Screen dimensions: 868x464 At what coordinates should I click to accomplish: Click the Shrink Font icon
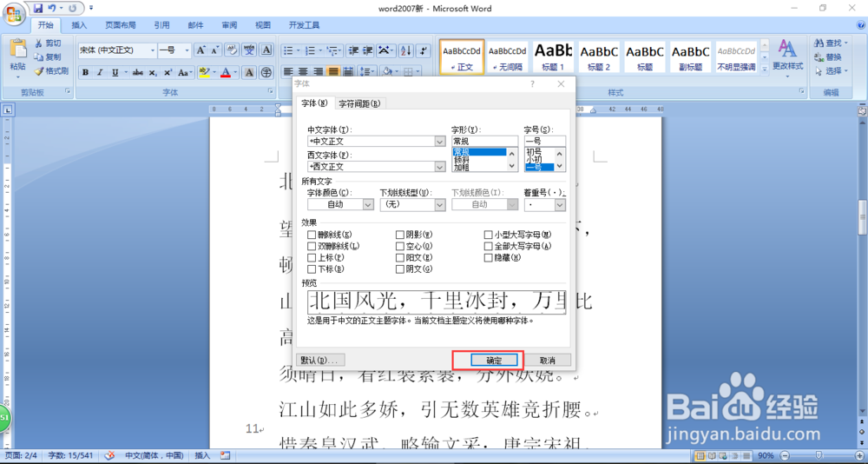click(x=214, y=50)
